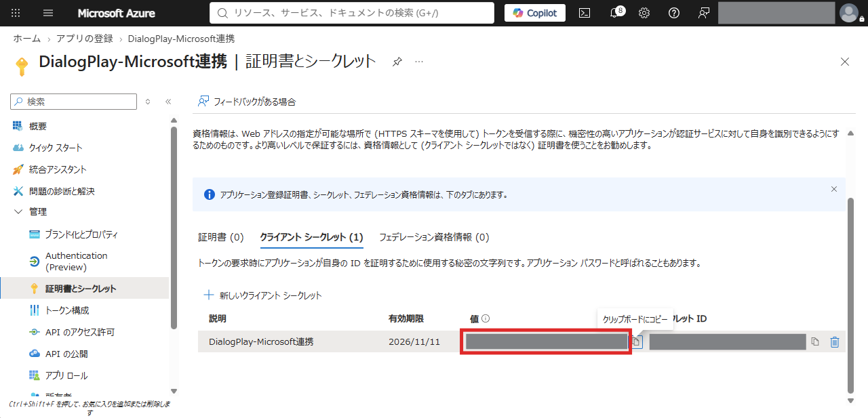Click the sidebar 検索 field
868x418 pixels.
point(74,102)
